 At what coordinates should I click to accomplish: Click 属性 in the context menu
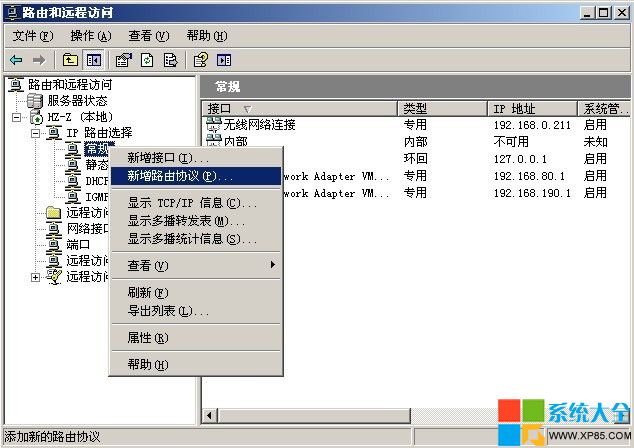[x=147, y=338]
